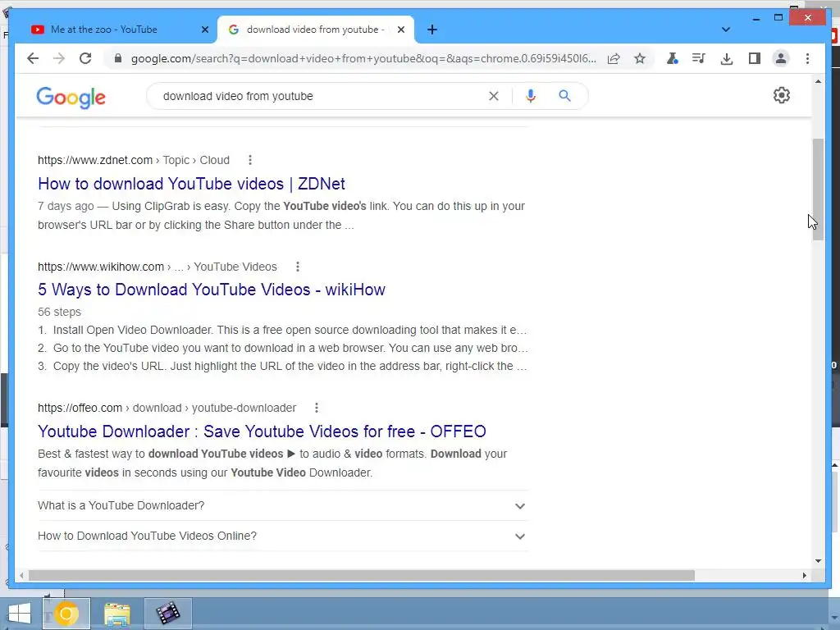Screen dimensions: 840x630
Task: Open more options for the wikiHow result
Action: point(298,267)
